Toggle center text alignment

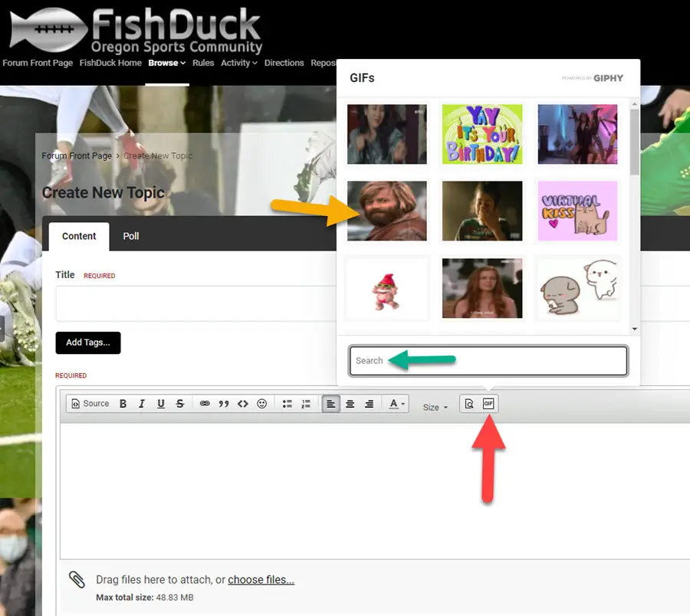[350, 404]
